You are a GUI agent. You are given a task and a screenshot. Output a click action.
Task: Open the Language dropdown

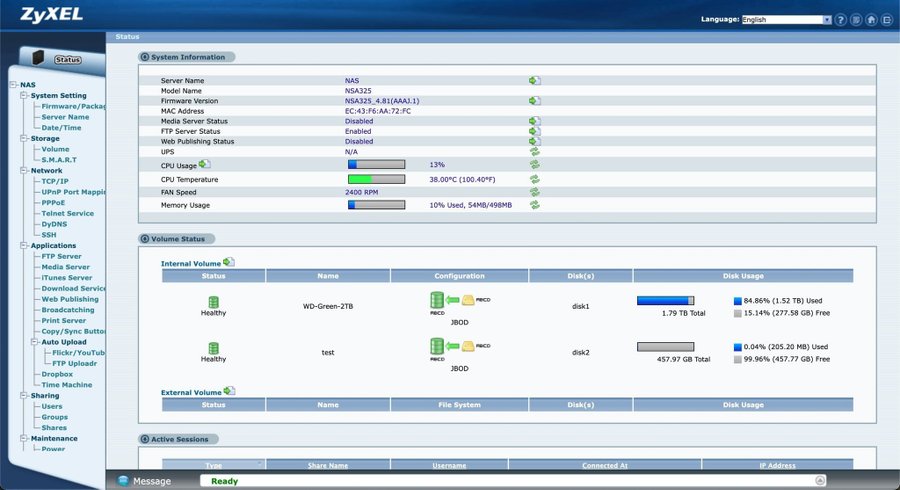tap(827, 19)
